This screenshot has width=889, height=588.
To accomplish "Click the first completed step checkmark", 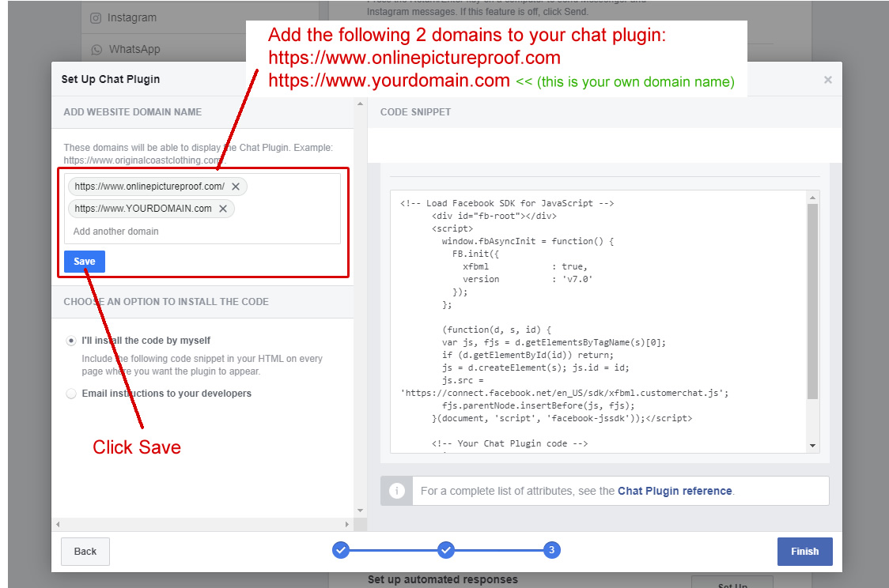I will pos(341,549).
